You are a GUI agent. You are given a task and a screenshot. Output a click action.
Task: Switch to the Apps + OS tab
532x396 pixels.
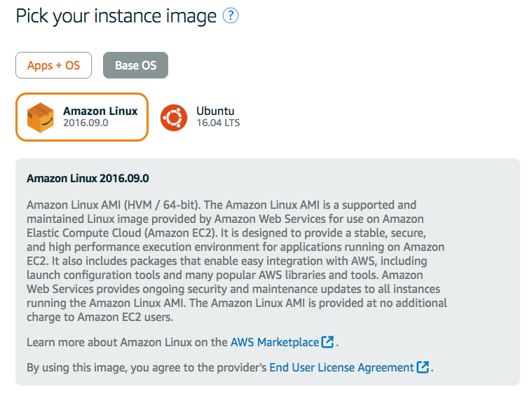[x=53, y=65]
